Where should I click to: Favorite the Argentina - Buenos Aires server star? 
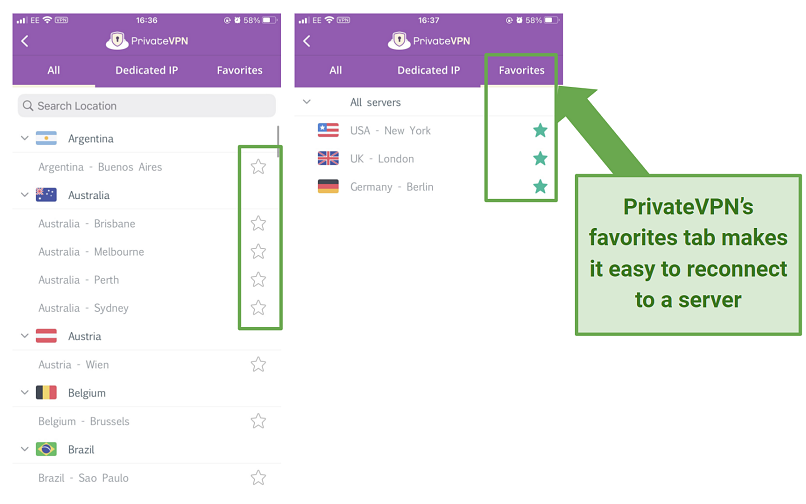(x=258, y=167)
